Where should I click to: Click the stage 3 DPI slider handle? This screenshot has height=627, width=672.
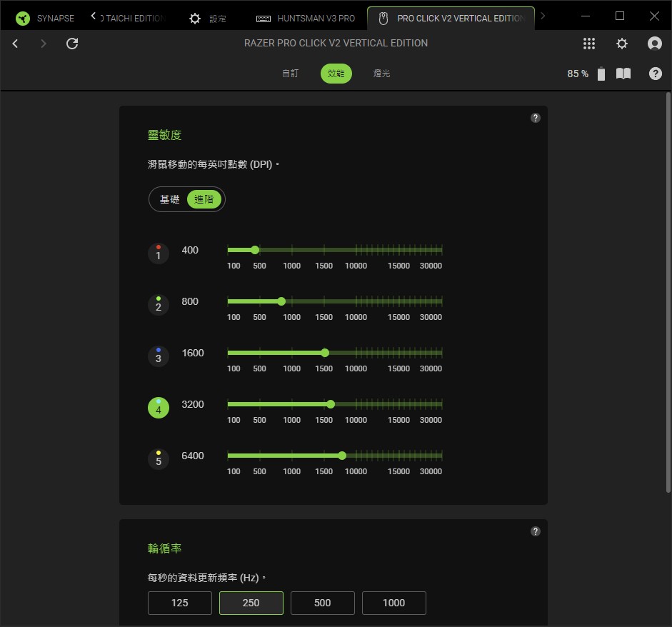click(325, 353)
